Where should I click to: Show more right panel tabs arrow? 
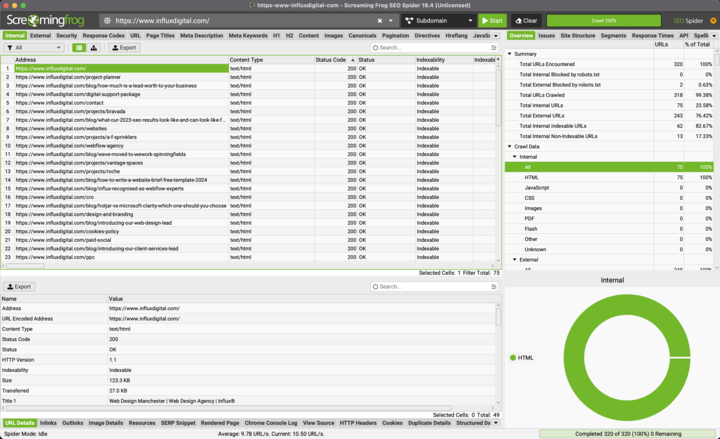[x=714, y=36]
